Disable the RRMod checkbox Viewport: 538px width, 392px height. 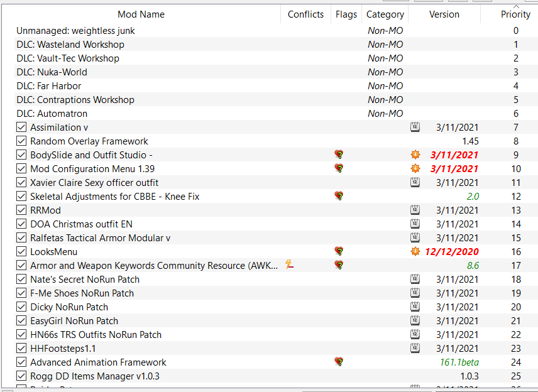(x=21, y=210)
